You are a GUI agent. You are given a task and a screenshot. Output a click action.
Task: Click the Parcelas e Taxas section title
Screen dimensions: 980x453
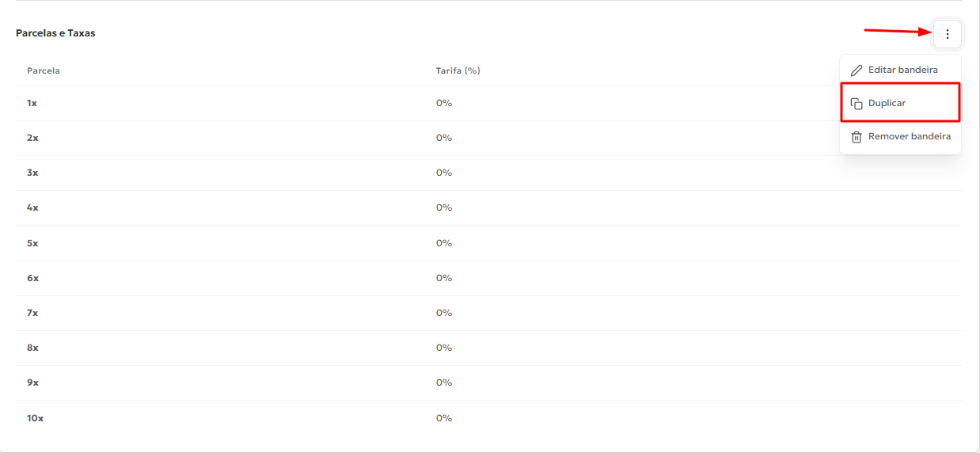55,33
